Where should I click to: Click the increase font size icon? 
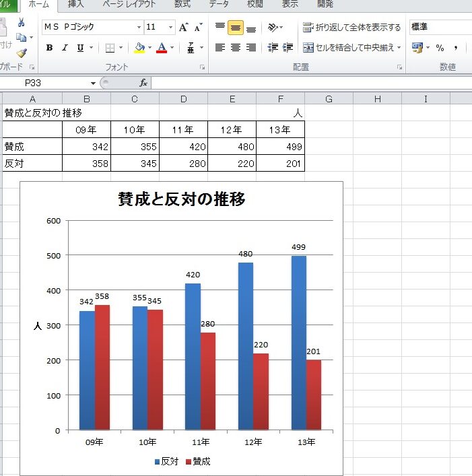coord(183,28)
